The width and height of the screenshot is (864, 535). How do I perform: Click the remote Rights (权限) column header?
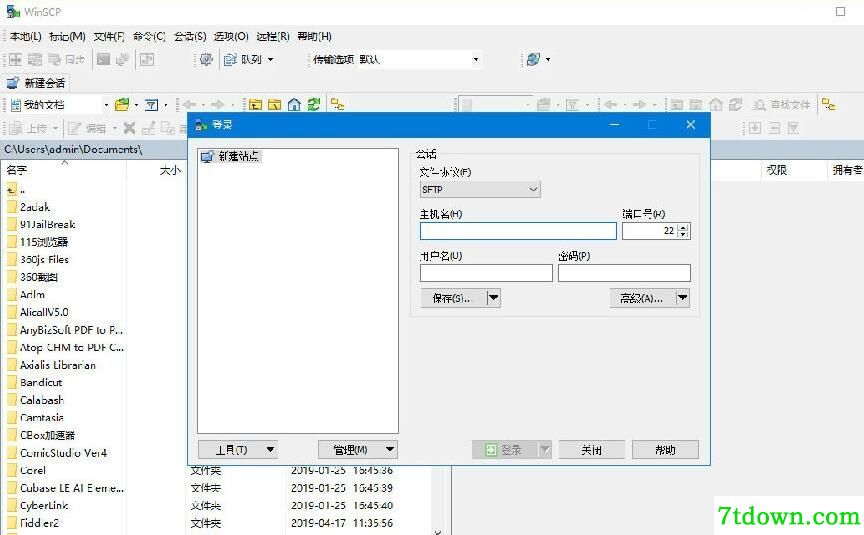pyautogui.click(x=776, y=170)
